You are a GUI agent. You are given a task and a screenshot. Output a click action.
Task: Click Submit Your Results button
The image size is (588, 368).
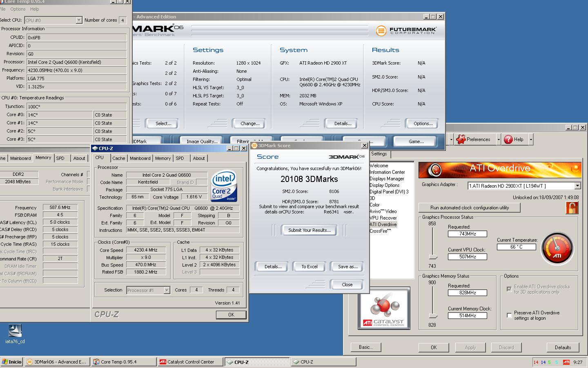point(309,230)
